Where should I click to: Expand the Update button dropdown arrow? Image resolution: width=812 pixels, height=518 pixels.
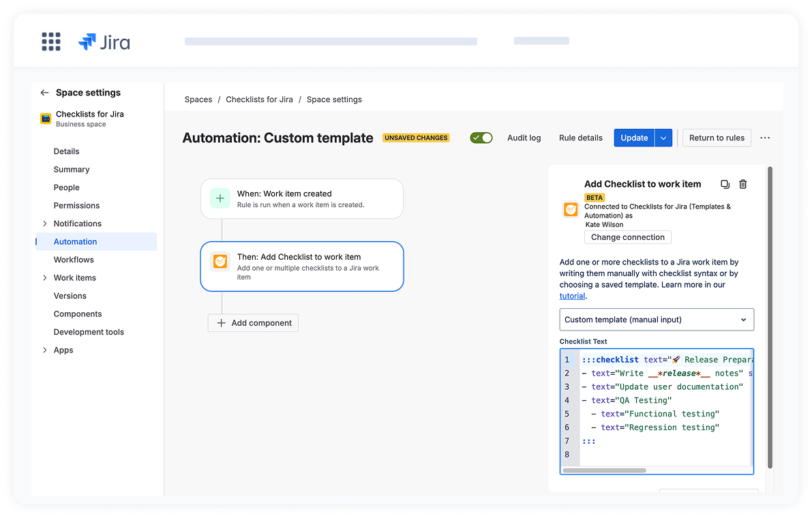pos(663,138)
